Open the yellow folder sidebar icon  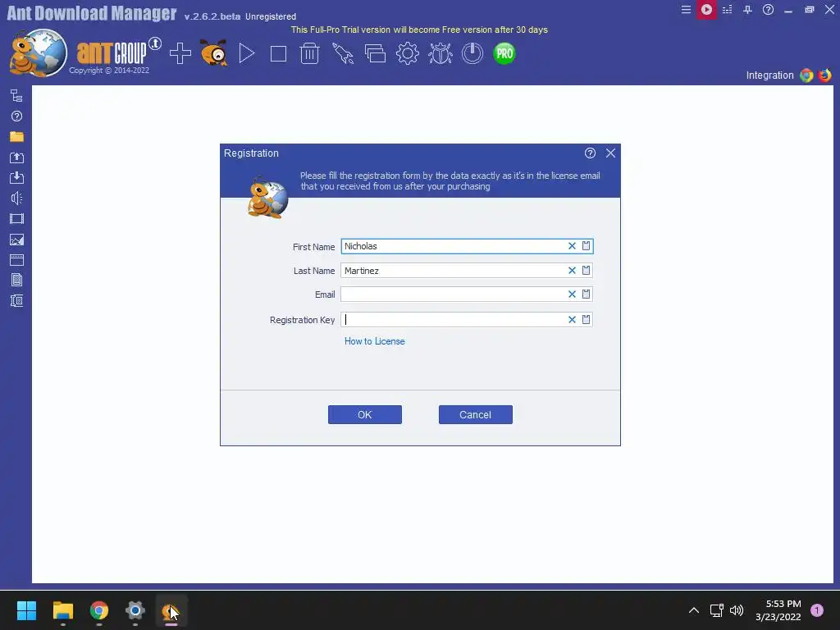16,137
